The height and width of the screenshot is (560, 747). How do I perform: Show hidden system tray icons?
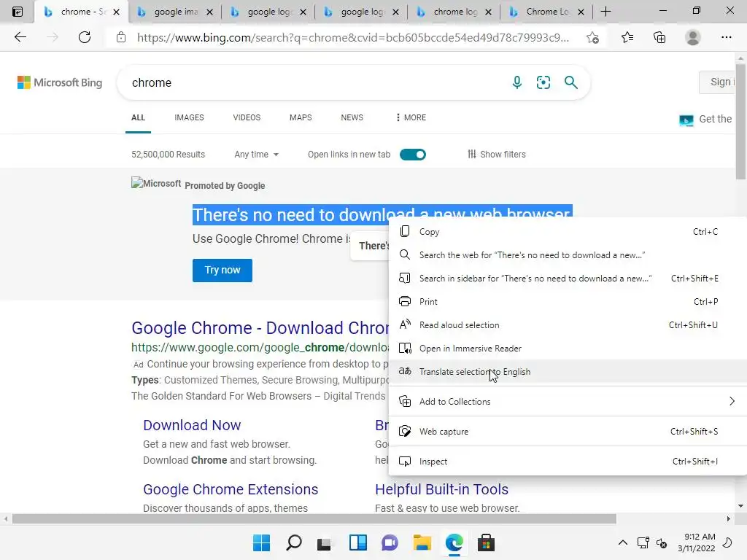623,542
